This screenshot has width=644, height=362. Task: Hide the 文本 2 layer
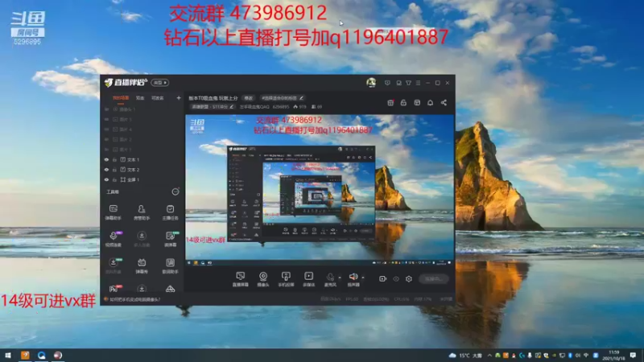click(x=106, y=170)
